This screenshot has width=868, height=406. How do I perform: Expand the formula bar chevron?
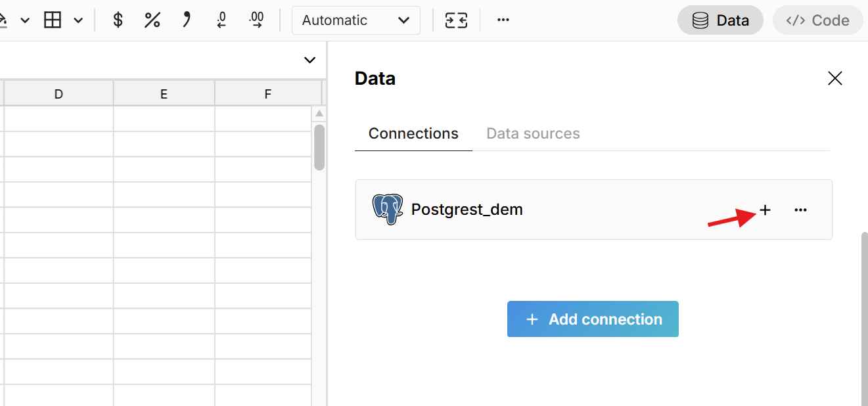(x=309, y=60)
